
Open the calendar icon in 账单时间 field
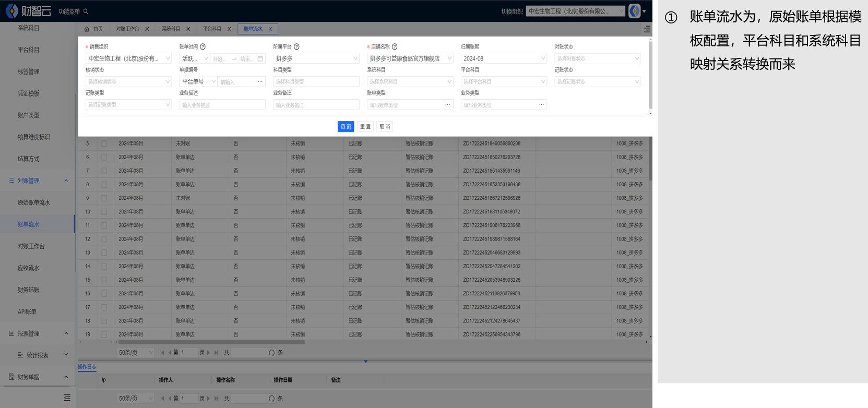pos(260,59)
